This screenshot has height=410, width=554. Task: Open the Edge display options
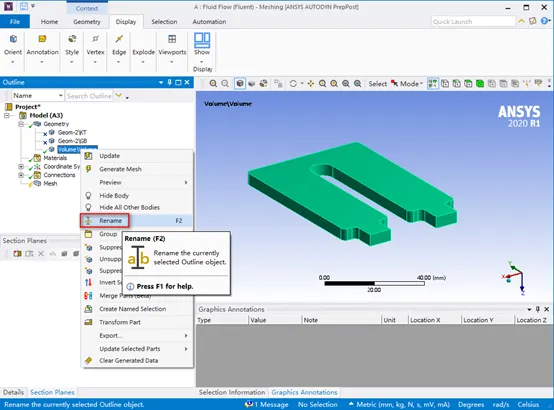(119, 48)
